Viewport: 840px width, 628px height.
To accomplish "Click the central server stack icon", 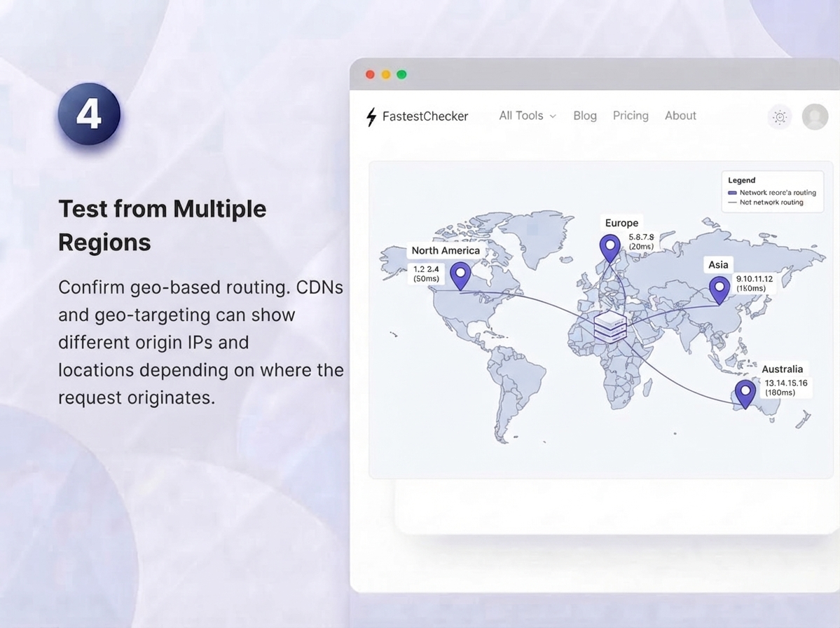I will (x=610, y=325).
